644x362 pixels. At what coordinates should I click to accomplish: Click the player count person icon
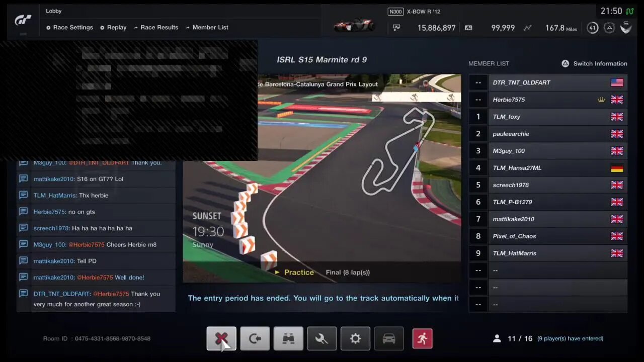(x=497, y=338)
